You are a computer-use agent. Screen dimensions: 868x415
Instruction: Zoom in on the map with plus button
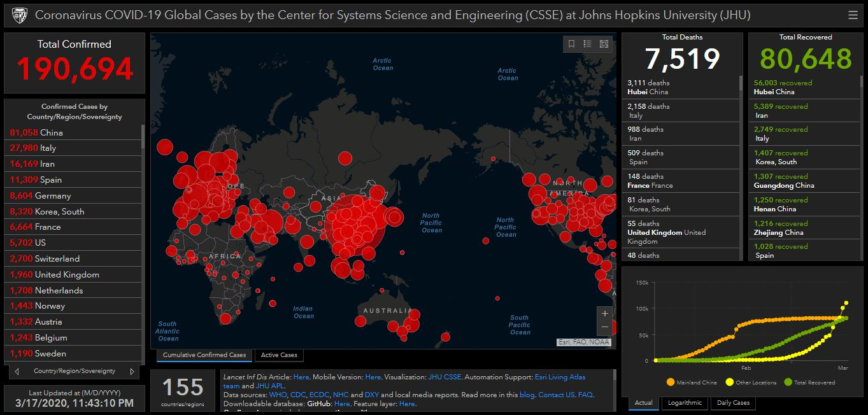[x=605, y=313]
